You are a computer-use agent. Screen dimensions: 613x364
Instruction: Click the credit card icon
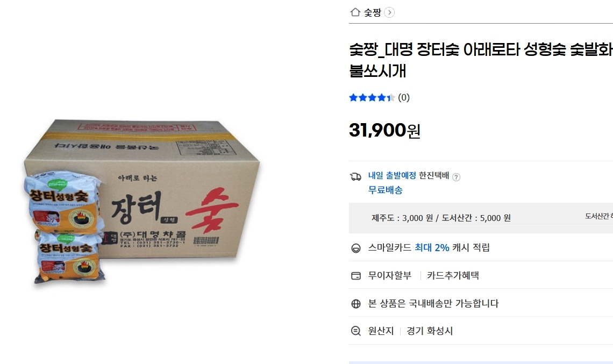[355, 276]
